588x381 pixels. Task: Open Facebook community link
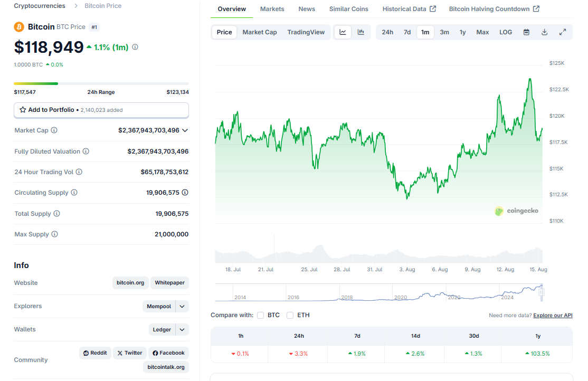(x=169, y=353)
